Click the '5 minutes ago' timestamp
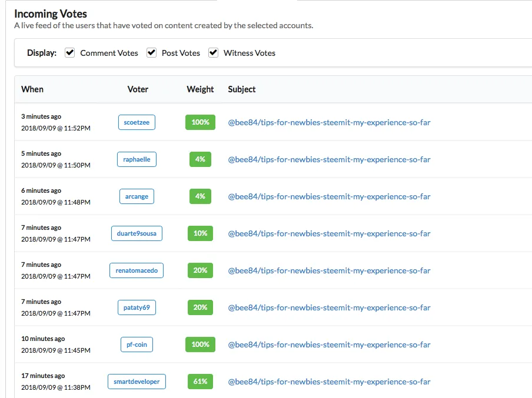Image resolution: width=532 pixels, height=398 pixels. (41, 153)
